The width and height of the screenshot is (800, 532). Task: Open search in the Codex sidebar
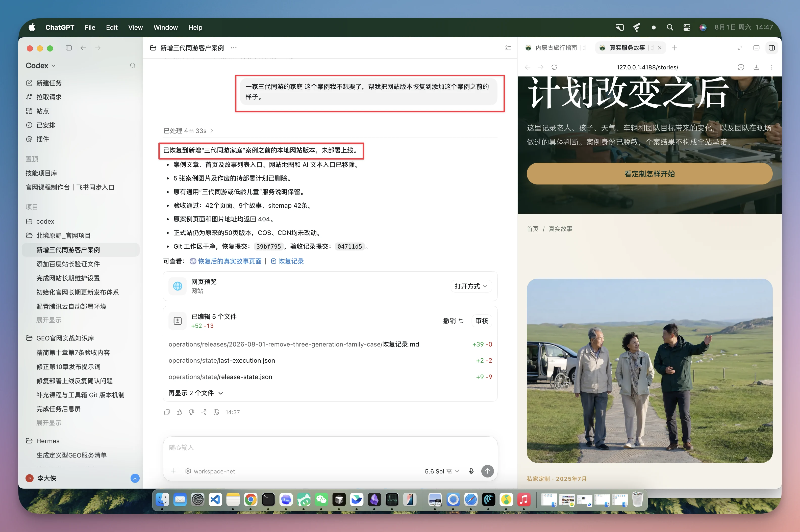tap(133, 65)
